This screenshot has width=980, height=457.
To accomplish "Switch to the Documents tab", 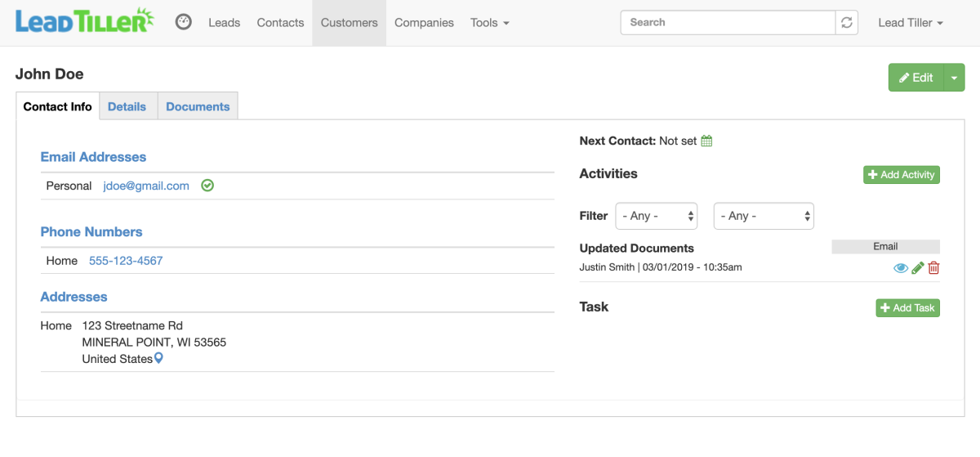I will coord(198,106).
